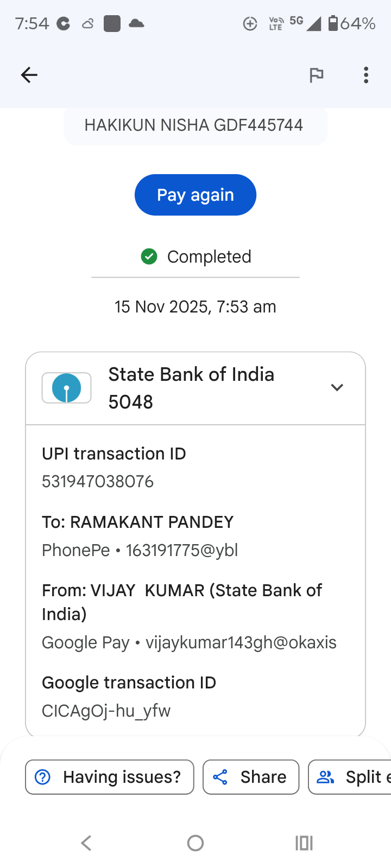
Task: Collapse the State Bank of India details chevron
Action: pos(337,387)
